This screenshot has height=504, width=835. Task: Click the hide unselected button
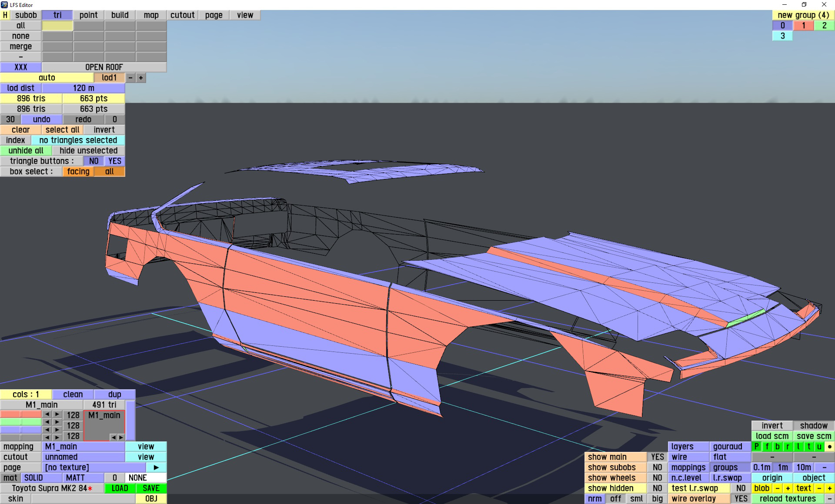point(88,151)
